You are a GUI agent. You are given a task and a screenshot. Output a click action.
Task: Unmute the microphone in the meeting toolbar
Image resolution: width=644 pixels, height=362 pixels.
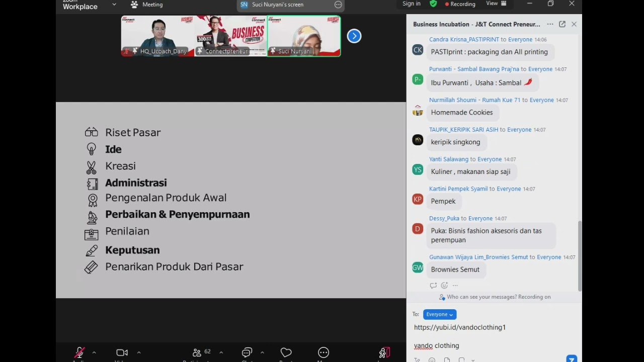(79, 353)
